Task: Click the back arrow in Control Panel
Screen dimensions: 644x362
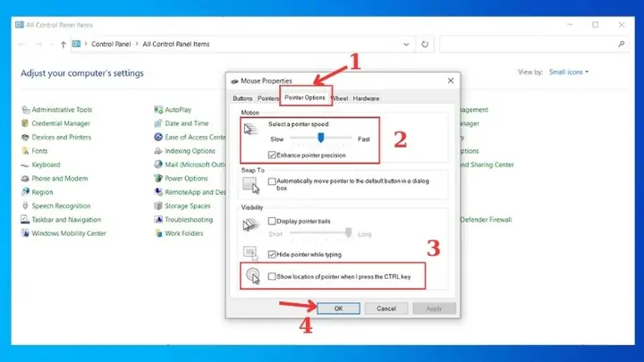Action: (x=21, y=45)
